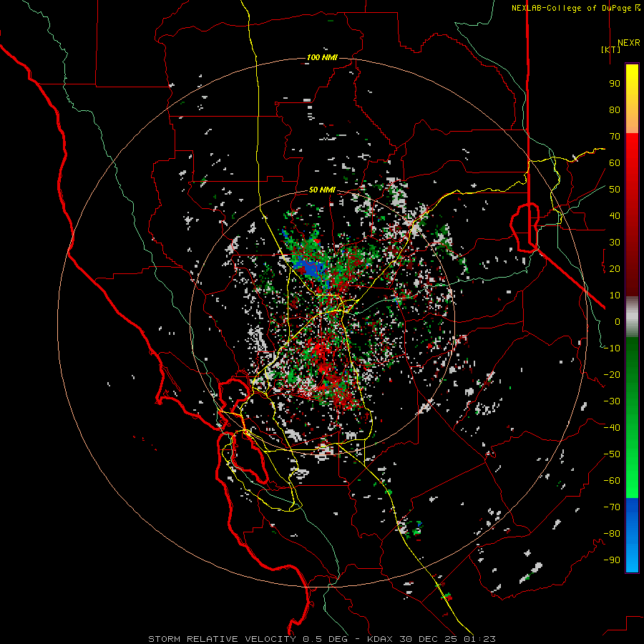
Task: Click the -40 value on velocity scale
Action: click(x=612, y=428)
